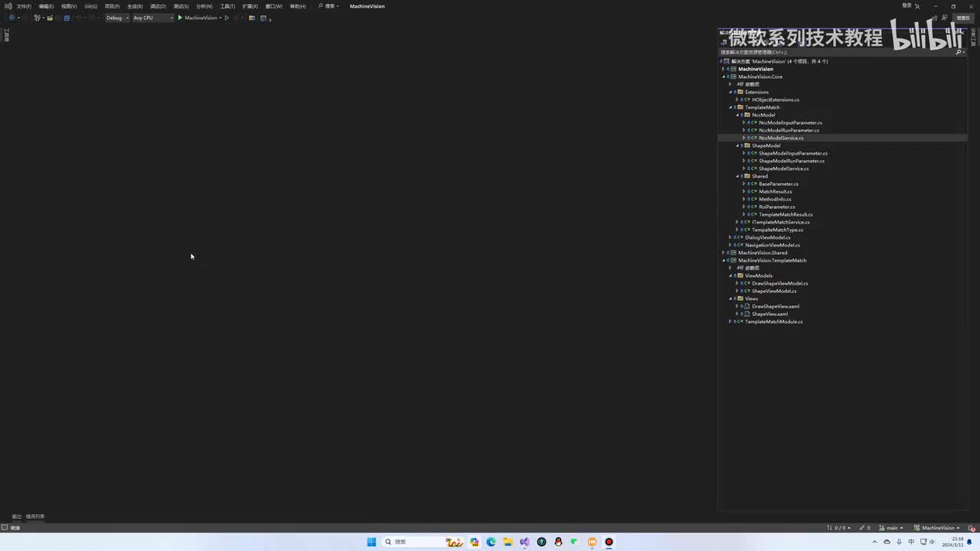980x551 pixels.
Task: Click the navigate back circle icon
Action: pyautogui.click(x=11, y=18)
